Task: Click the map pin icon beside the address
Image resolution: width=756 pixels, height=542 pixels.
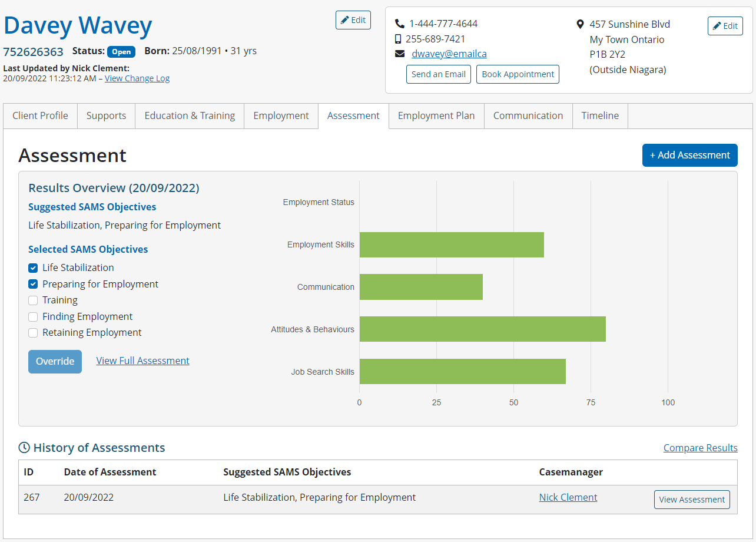Action: [580, 24]
